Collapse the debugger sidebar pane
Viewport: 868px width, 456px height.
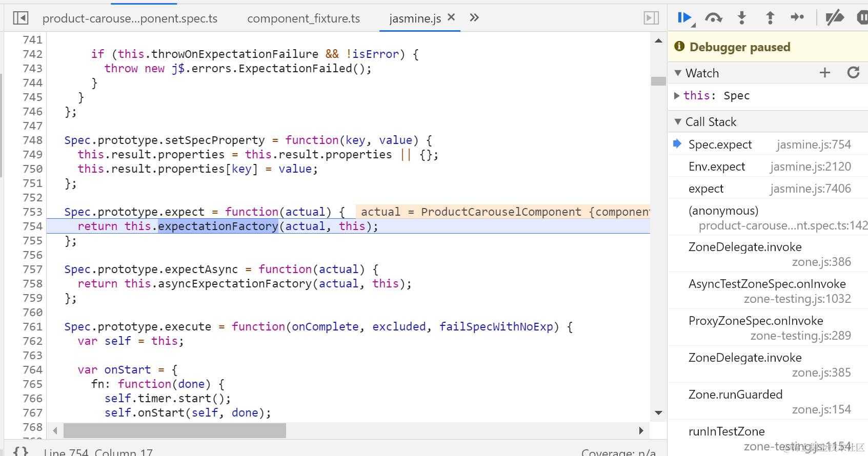point(651,18)
